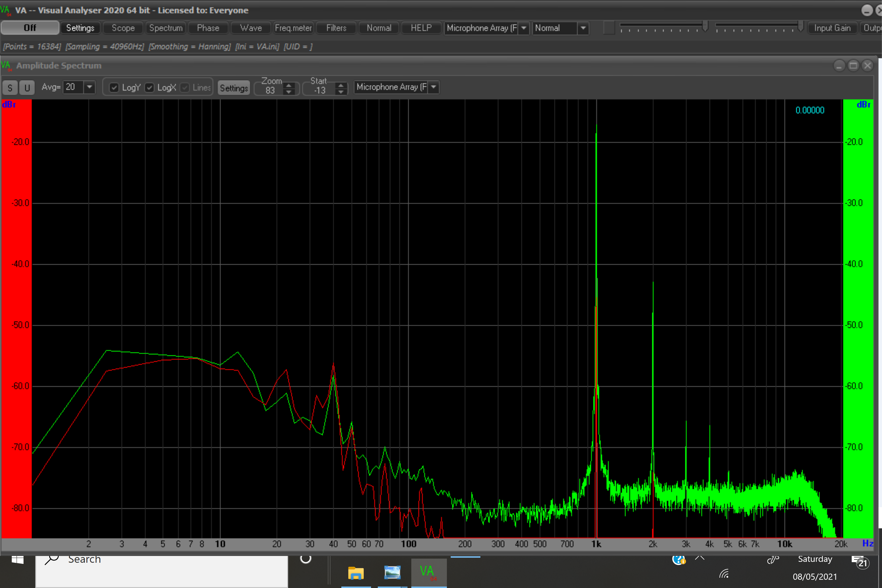Open the Wave generator
The image size is (882, 588).
pos(251,28)
